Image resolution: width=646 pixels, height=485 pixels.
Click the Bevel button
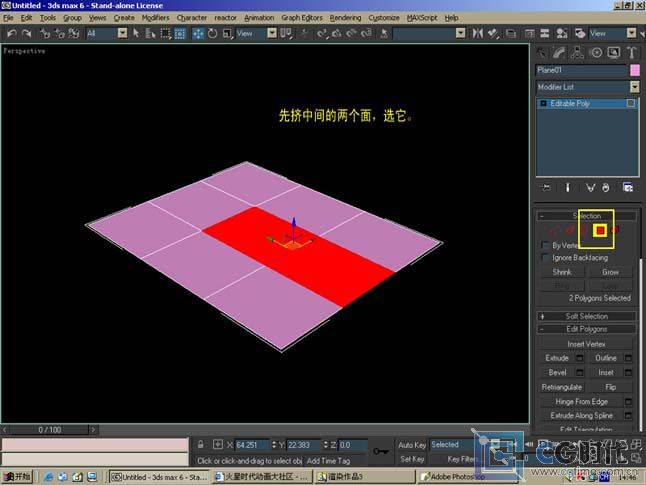click(557, 373)
